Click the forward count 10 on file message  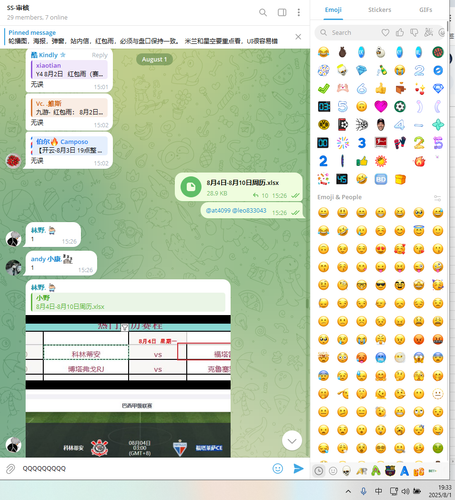point(260,196)
